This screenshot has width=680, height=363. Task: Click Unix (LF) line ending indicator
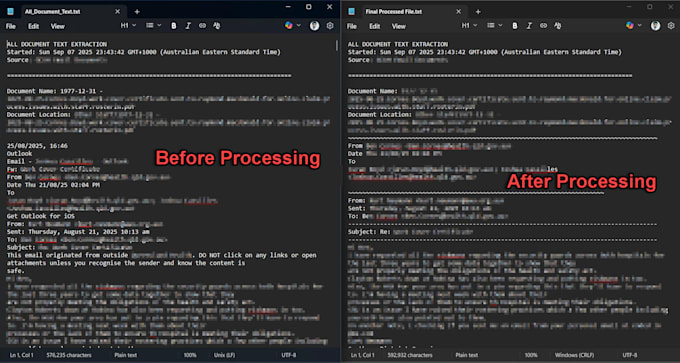point(225,355)
